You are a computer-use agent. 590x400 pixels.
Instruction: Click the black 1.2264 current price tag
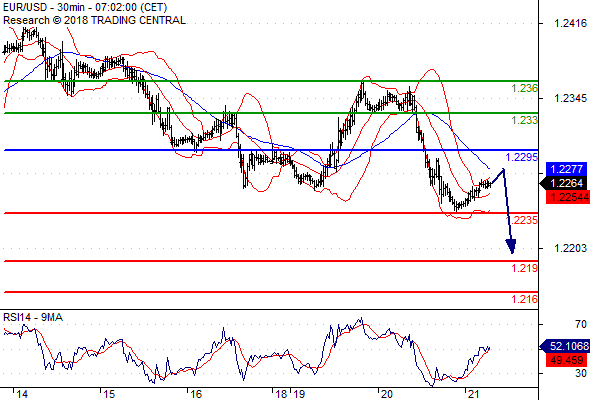(x=563, y=183)
